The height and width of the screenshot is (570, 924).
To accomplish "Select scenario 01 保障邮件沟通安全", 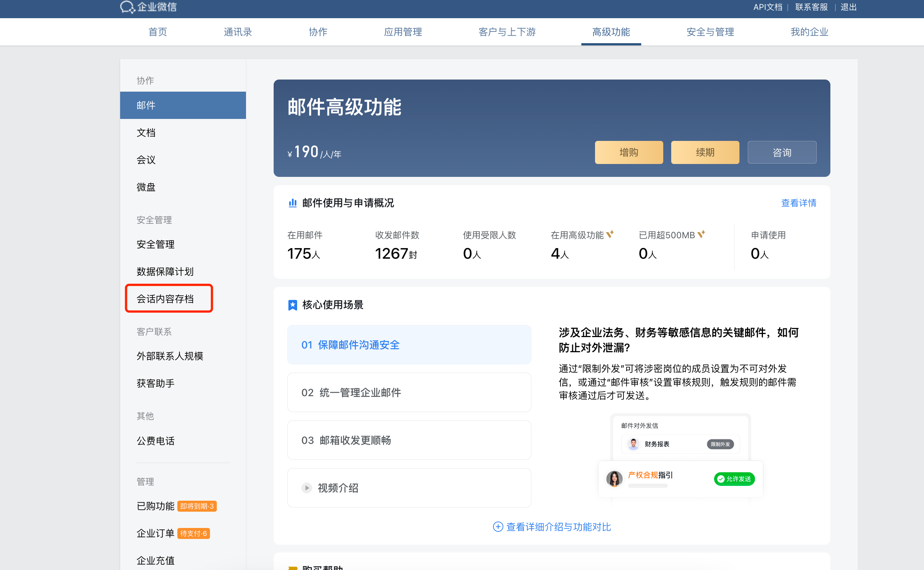I will (x=409, y=345).
